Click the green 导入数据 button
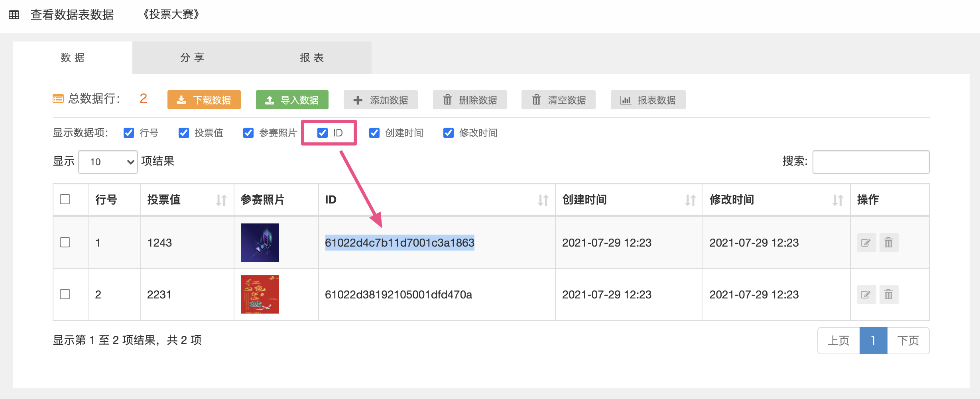 point(292,100)
